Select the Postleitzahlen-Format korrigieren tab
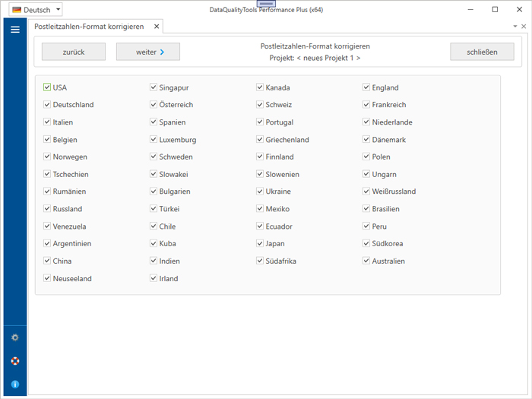Image resolution: width=532 pixels, height=399 pixels. [x=89, y=27]
